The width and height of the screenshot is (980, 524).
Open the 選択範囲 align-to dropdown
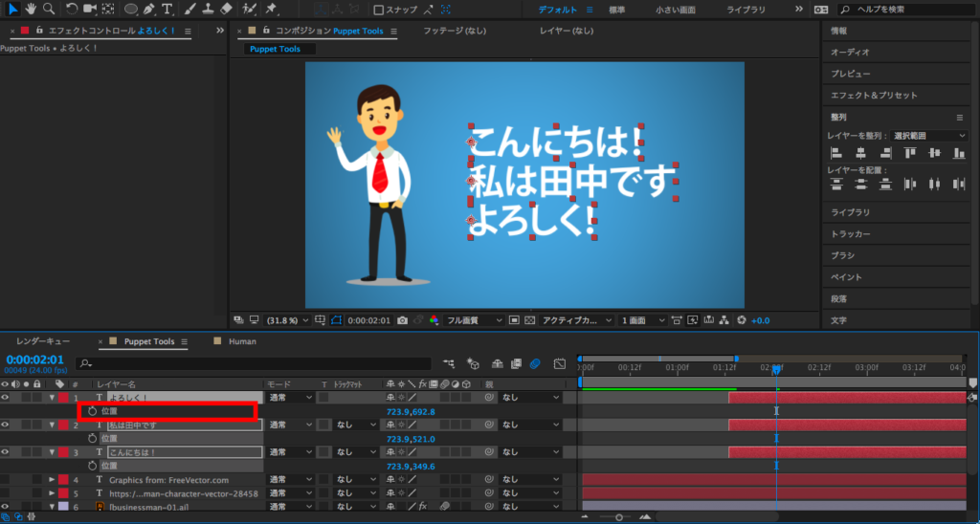tap(929, 136)
